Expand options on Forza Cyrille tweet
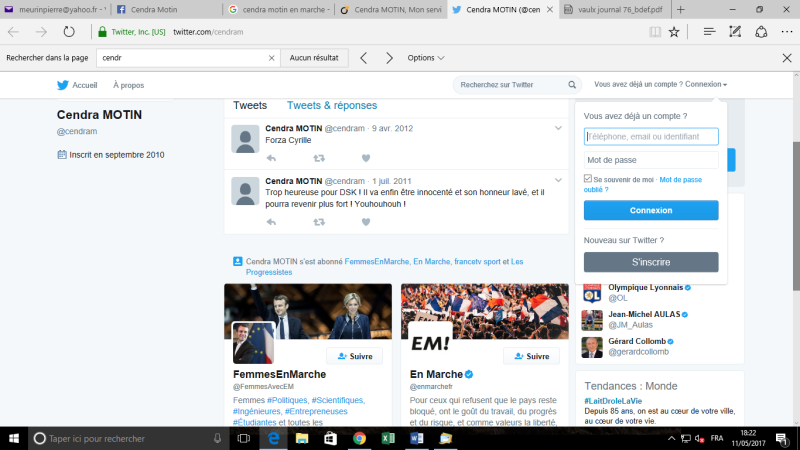The width and height of the screenshot is (800, 450). pos(558,128)
